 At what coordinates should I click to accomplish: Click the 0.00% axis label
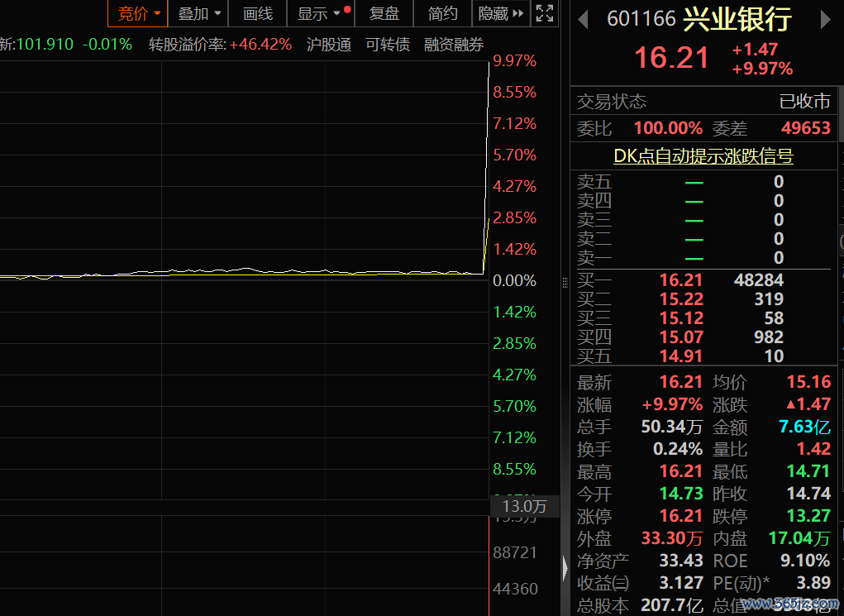pos(514,280)
